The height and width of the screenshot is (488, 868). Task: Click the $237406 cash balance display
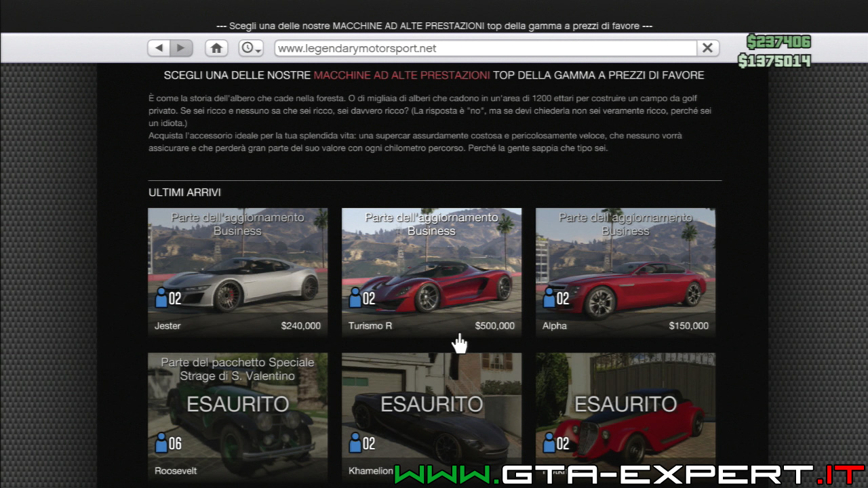click(778, 42)
